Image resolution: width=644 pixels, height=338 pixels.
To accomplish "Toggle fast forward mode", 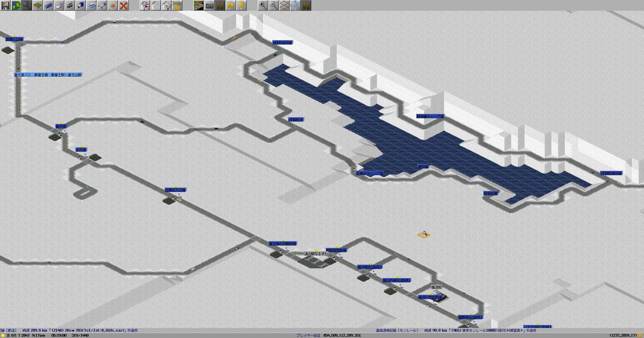I will [x=231, y=5].
